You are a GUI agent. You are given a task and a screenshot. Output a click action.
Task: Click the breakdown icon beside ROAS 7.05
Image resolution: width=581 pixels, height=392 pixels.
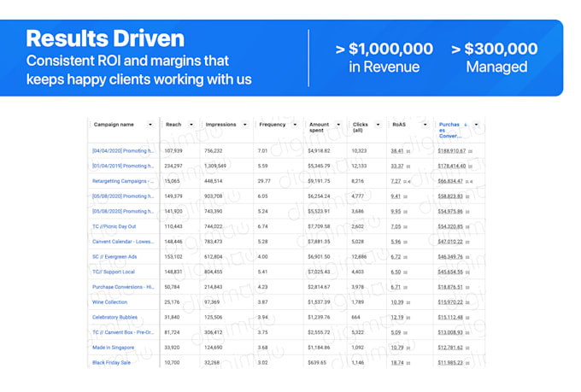[405, 227]
